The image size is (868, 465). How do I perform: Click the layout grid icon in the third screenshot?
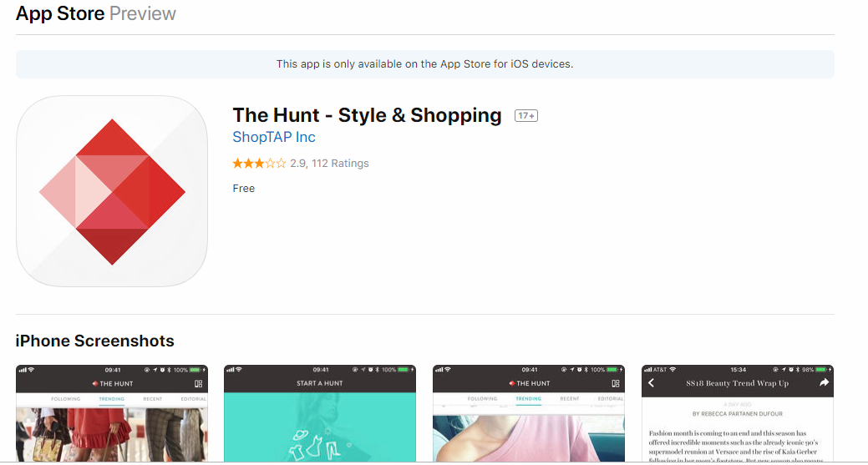(616, 383)
